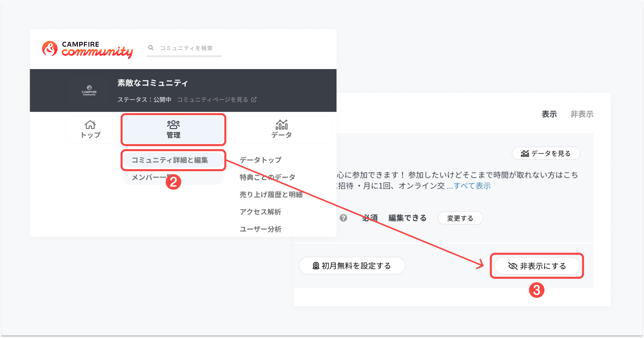This screenshot has width=644, height=338.
Task: Click the CAMPFIRE community logo
Action: pyautogui.click(x=87, y=49)
